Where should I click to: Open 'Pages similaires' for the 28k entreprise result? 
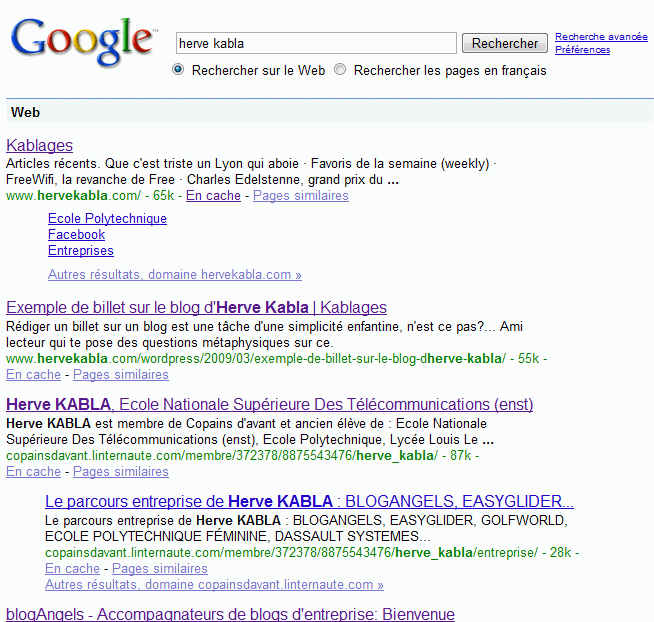(160, 568)
